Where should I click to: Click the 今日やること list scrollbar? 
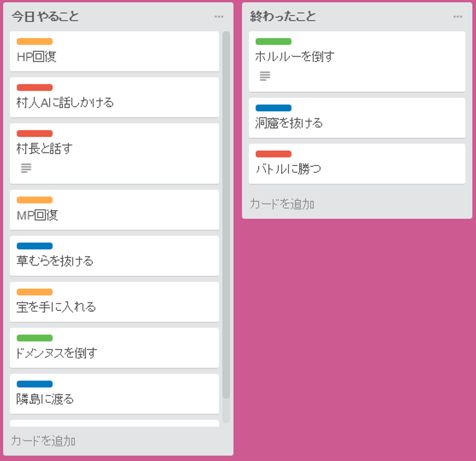[x=226, y=215]
